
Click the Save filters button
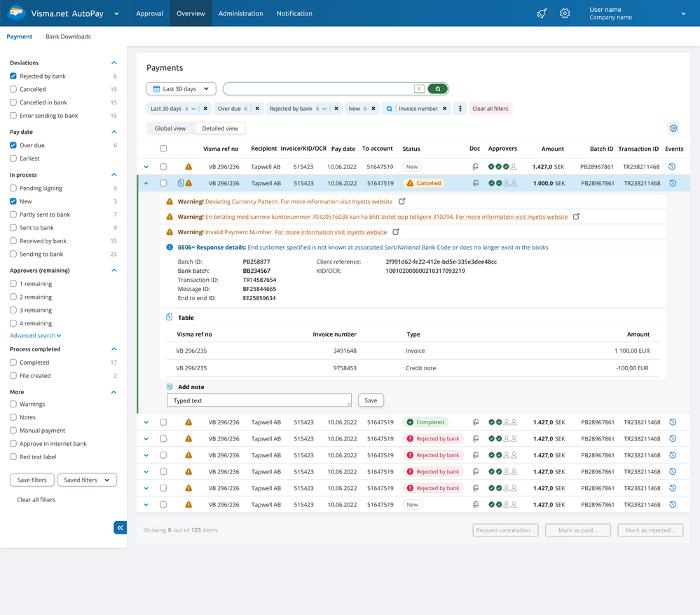(32, 480)
